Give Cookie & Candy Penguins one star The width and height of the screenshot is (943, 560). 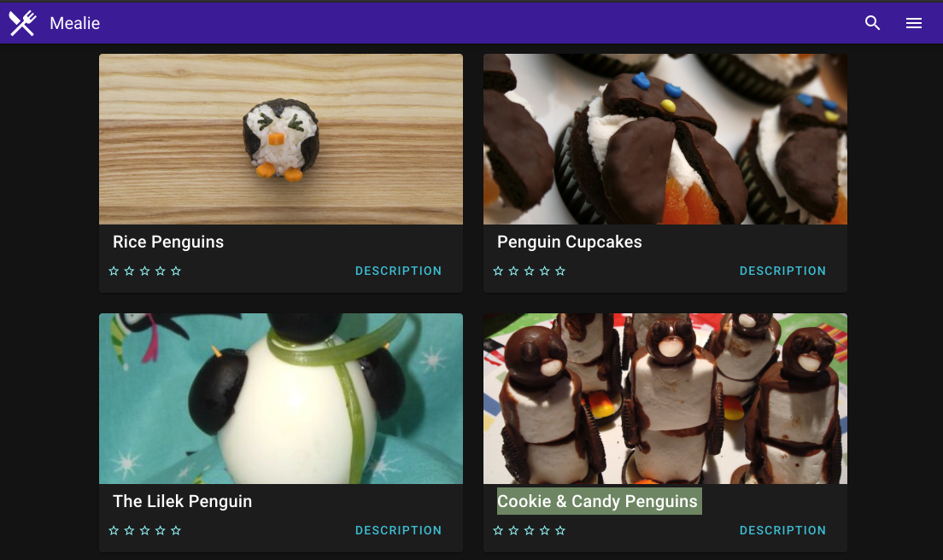pos(498,531)
